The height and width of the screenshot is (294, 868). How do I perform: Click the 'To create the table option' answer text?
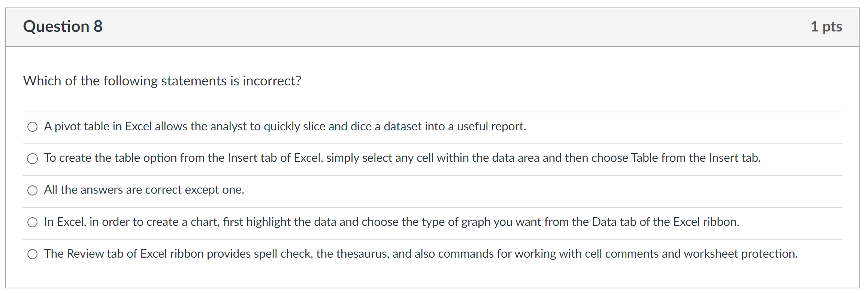402,158
